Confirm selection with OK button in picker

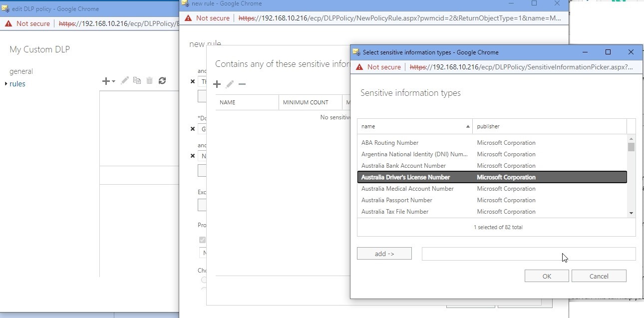click(547, 276)
